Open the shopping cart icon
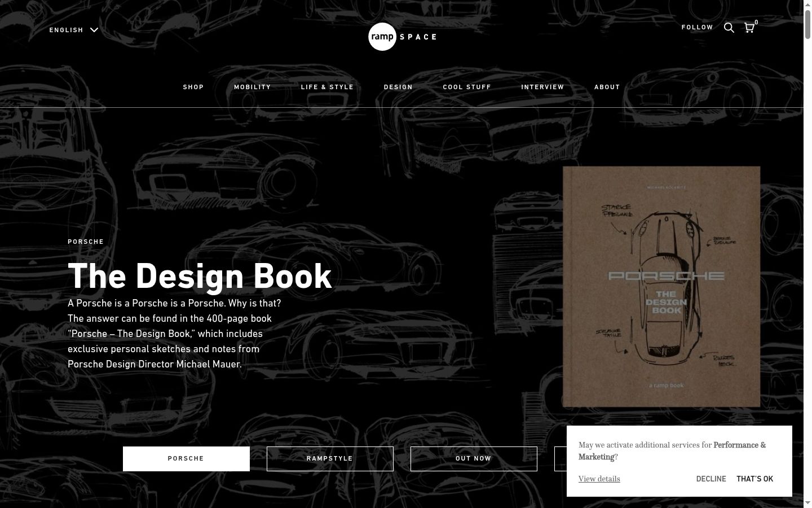This screenshot has width=812, height=508. tap(749, 28)
